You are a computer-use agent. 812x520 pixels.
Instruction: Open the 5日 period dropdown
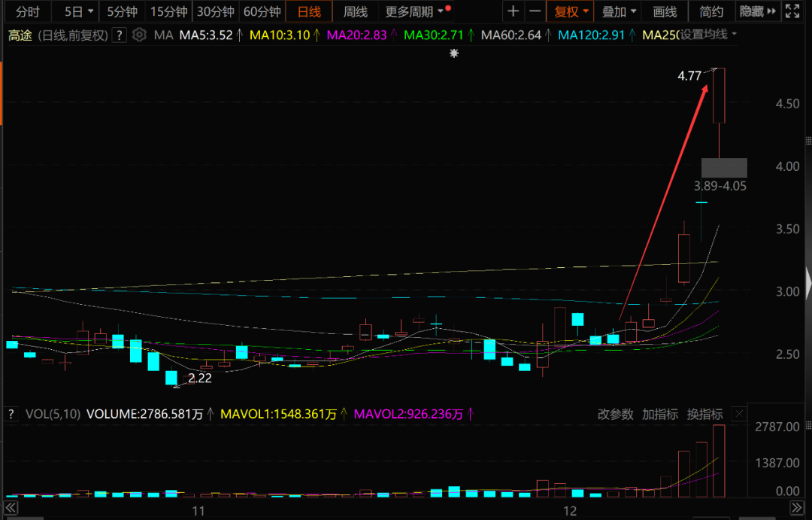tap(78, 11)
